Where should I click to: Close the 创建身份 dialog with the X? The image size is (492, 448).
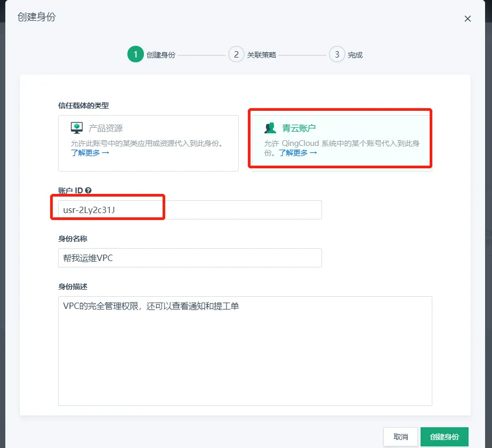coord(467,19)
